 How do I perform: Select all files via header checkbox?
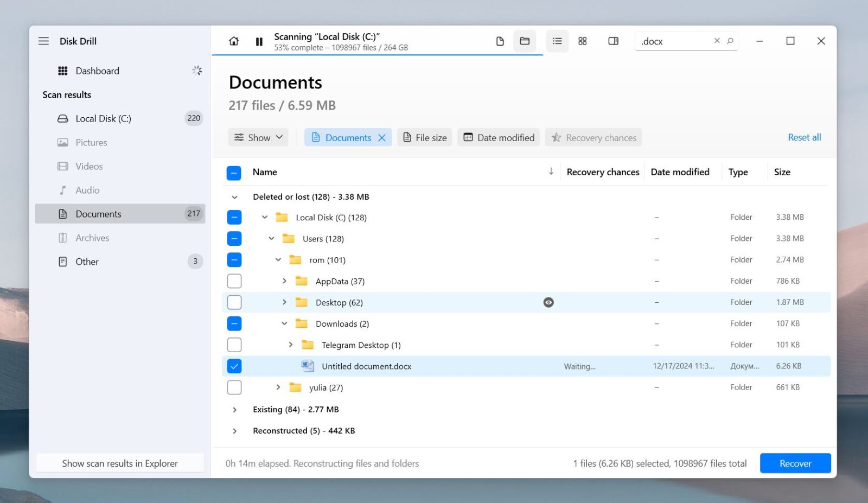[x=234, y=172]
